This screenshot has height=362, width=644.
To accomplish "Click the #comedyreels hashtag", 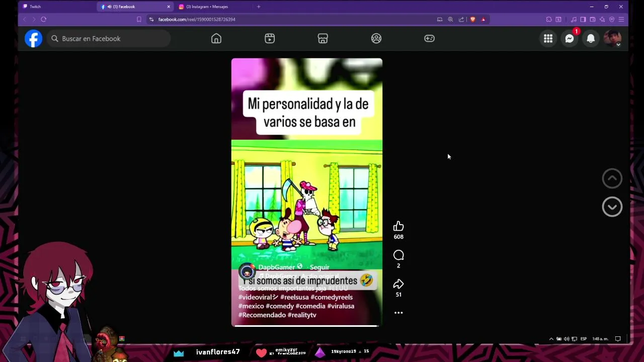I will click(x=332, y=297).
